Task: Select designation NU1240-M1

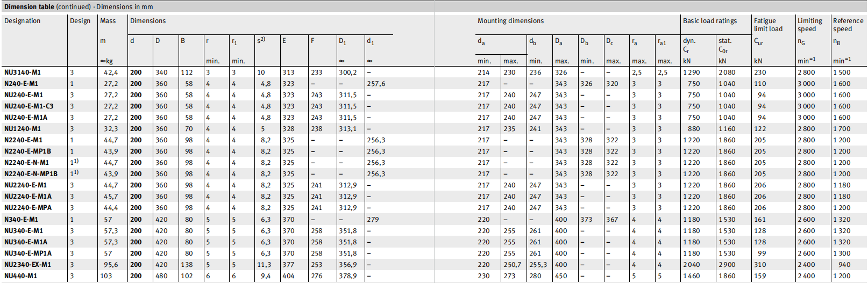Action: point(23,129)
